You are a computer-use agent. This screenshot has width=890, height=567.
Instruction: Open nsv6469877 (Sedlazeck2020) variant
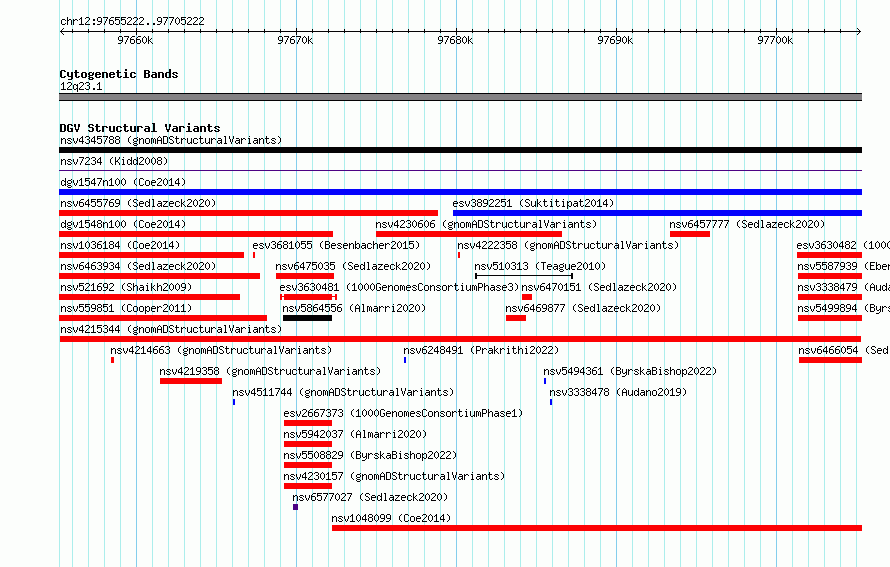tap(583, 308)
